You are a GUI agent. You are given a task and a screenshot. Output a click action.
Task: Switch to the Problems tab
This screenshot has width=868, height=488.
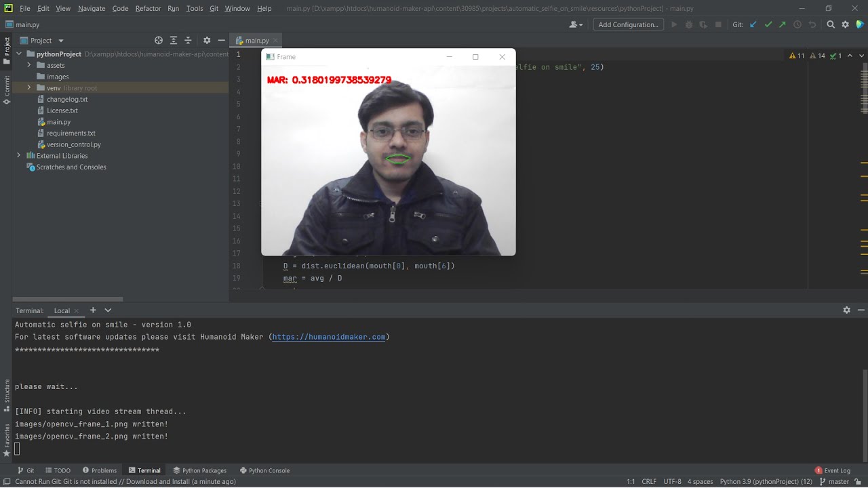pos(100,470)
